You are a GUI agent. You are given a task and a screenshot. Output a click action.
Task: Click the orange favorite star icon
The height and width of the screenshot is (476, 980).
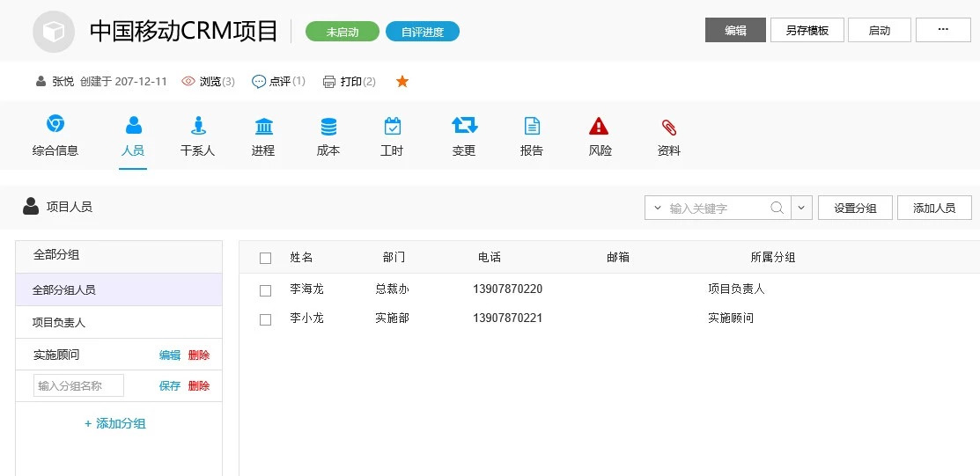(402, 82)
